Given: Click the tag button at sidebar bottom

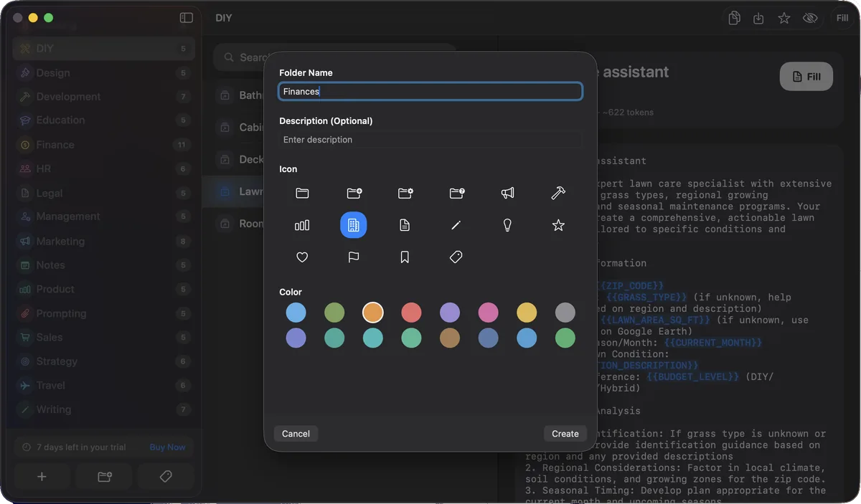Looking at the screenshot, I should click(166, 477).
